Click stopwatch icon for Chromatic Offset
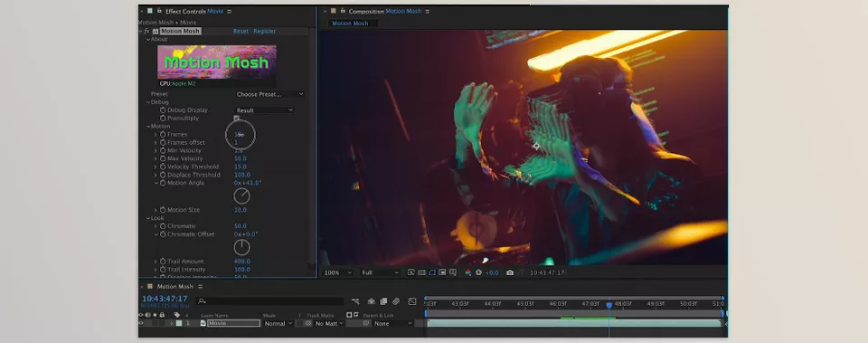868x343 pixels. click(x=163, y=234)
